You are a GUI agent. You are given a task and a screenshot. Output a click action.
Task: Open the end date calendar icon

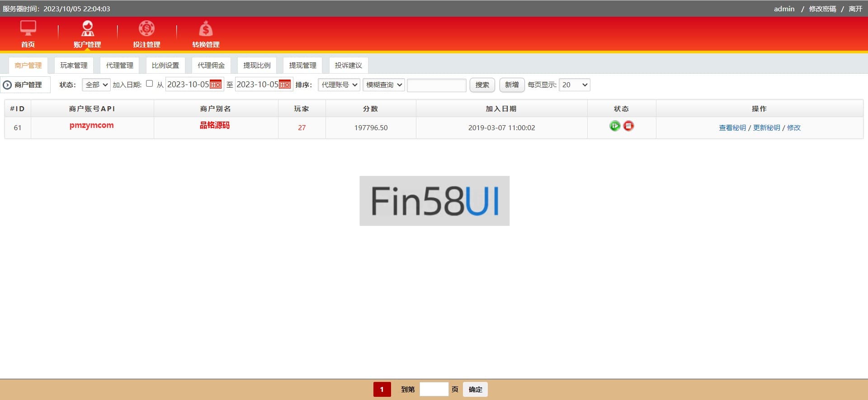(x=285, y=85)
